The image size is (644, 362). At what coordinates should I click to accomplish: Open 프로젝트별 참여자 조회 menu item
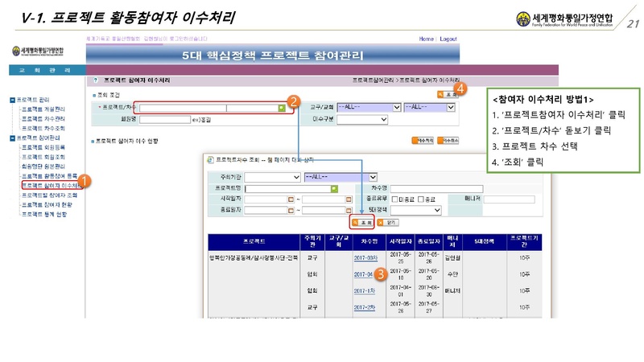49,195
